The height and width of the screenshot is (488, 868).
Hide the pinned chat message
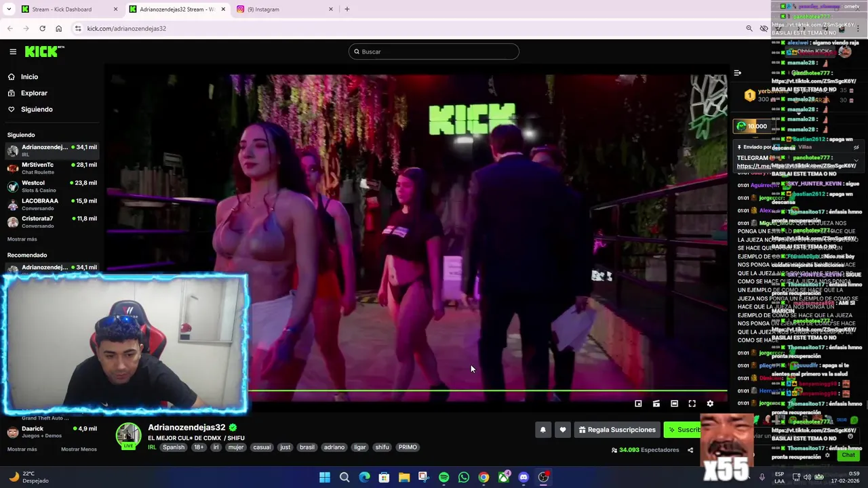tap(856, 147)
